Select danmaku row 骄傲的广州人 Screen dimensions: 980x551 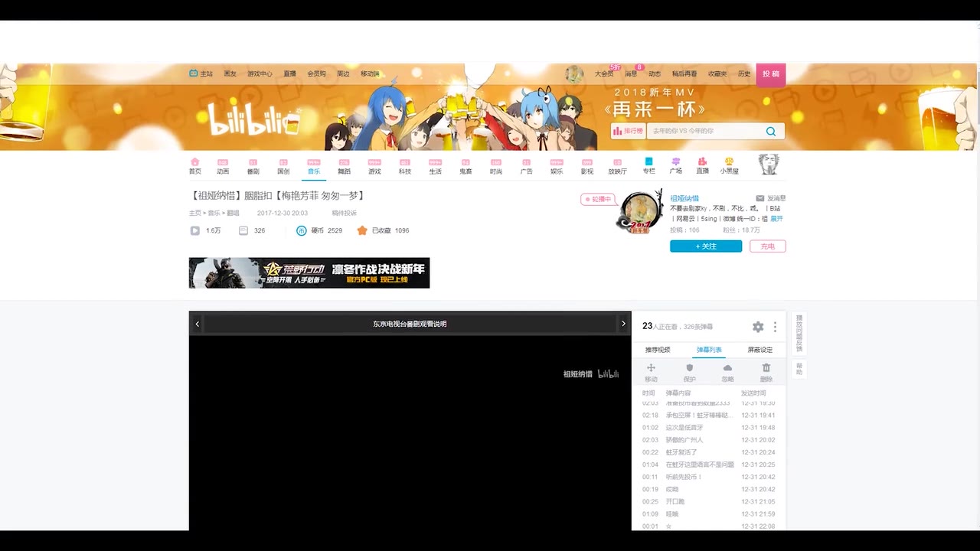tap(709, 440)
